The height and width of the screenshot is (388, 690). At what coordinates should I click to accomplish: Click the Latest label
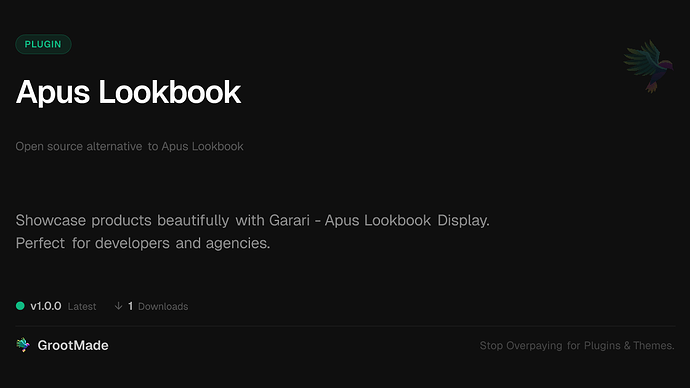(x=82, y=307)
